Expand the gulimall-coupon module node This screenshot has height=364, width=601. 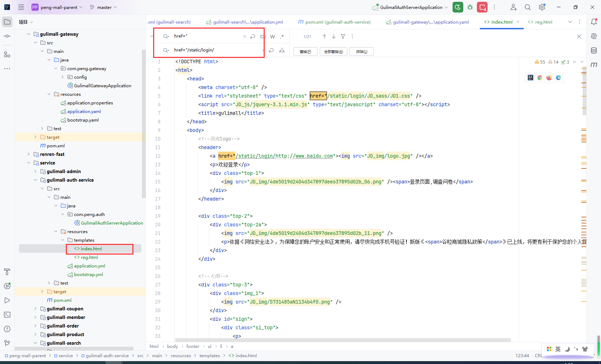(x=35, y=309)
